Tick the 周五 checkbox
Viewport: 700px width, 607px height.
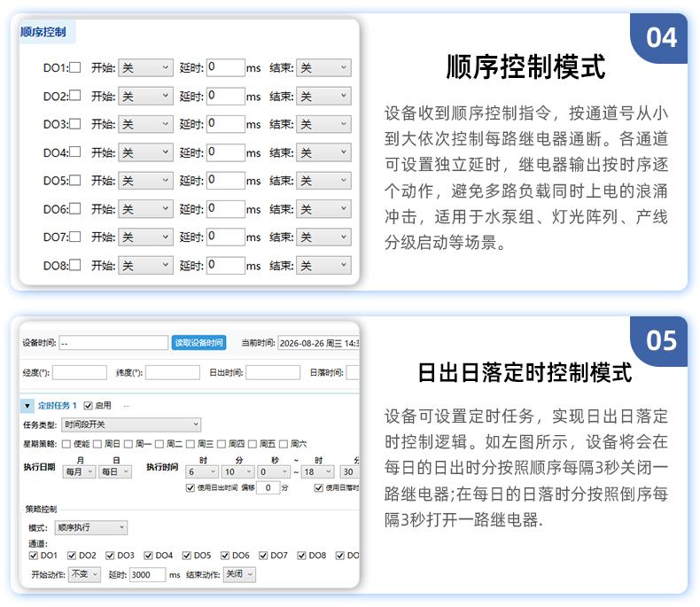coord(253,444)
